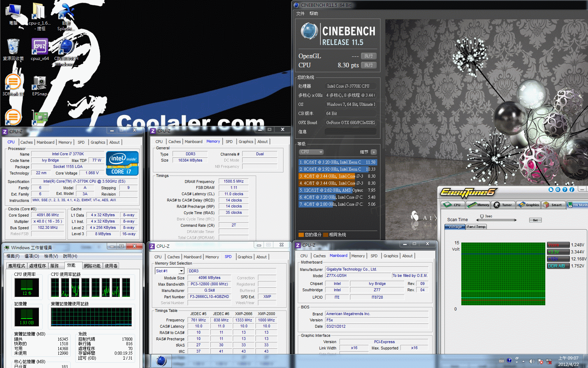Open the CINEBENCH Windows desktop shortcut
This screenshot has height=368, width=588.
(x=66, y=52)
